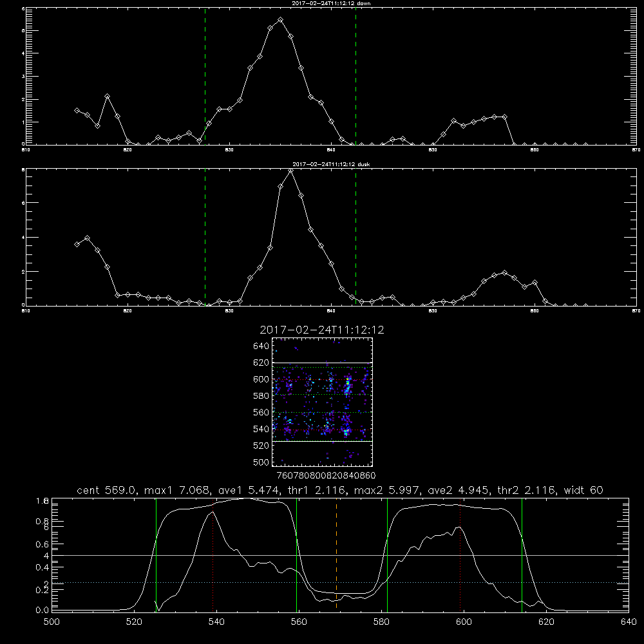Click the x-axis numbers under the color image

click(x=326, y=476)
